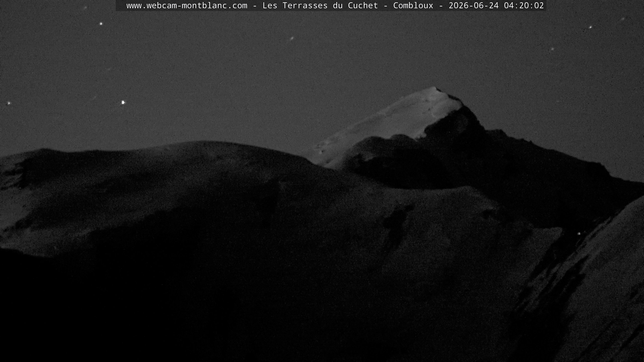Click the www.webcam-montblanc.com overlay text

click(x=187, y=6)
